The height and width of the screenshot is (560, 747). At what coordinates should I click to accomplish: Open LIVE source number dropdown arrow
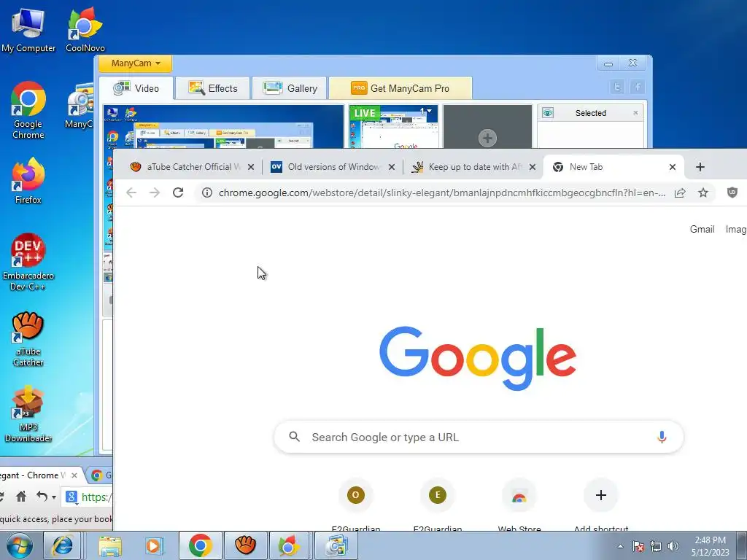430,111
